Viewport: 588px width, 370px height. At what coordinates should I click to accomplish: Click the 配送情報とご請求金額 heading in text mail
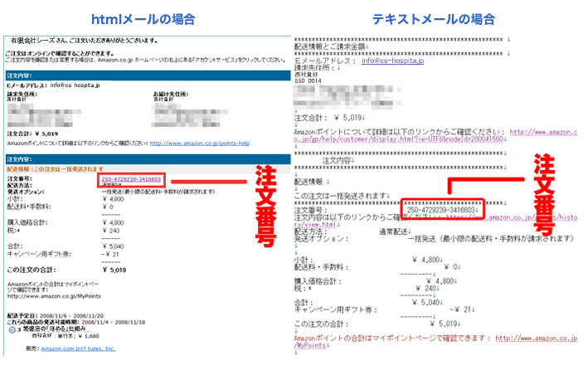[330, 46]
